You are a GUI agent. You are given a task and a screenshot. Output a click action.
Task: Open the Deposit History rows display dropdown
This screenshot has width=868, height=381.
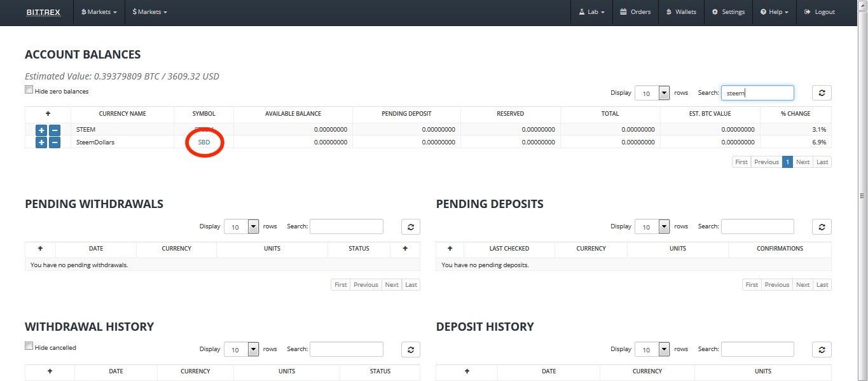[x=652, y=349]
